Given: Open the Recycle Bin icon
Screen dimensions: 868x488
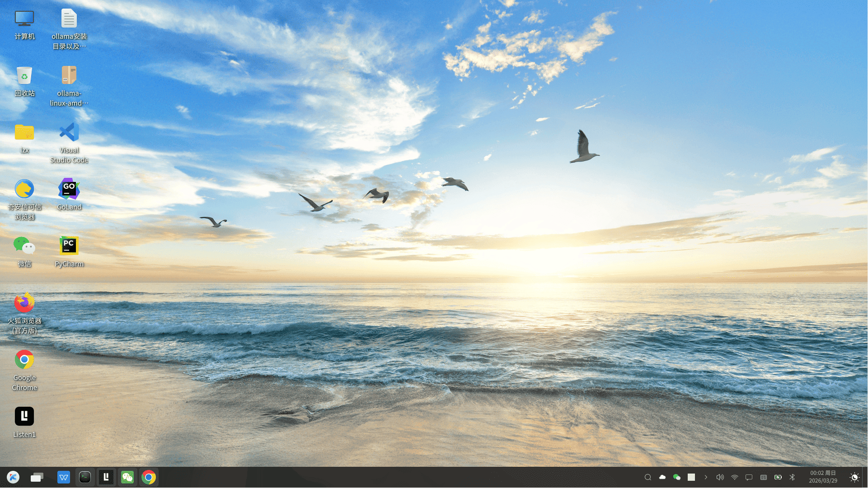Looking at the screenshot, I should tap(24, 76).
